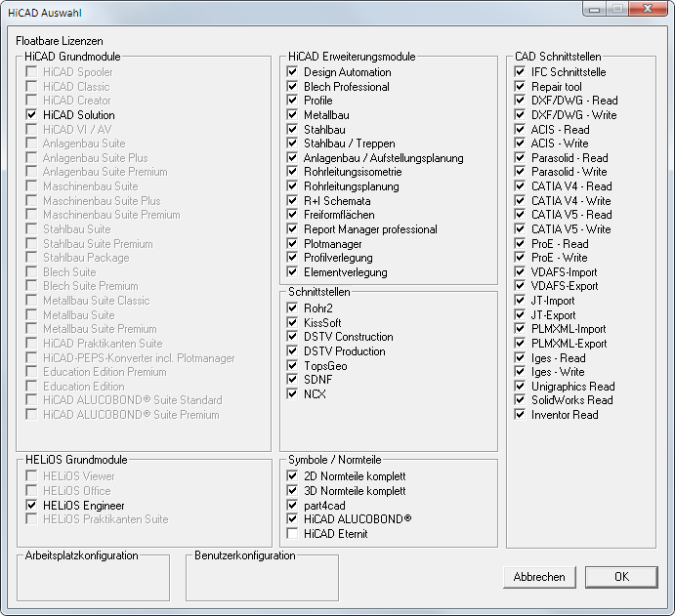The height and width of the screenshot is (616, 675).
Task: Disable DXF/DWG - Read interface
Action: pyautogui.click(x=520, y=101)
